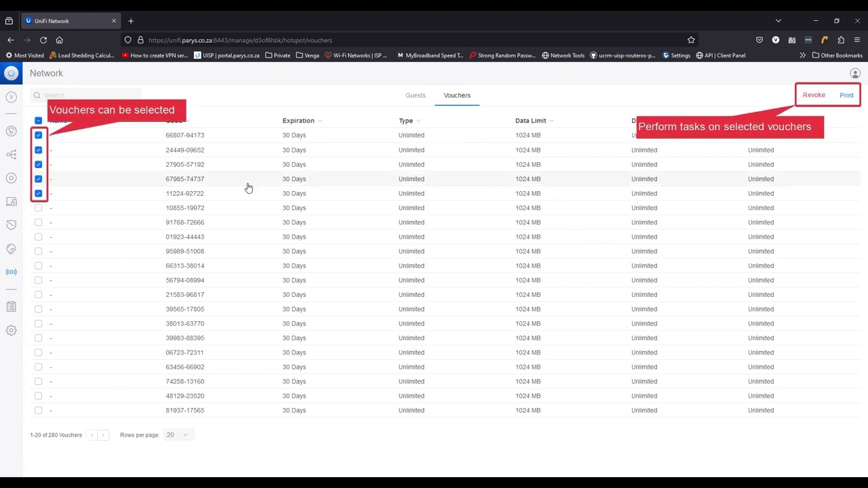Click the voucher Search field
This screenshot has height=488, width=868.
tap(86, 96)
